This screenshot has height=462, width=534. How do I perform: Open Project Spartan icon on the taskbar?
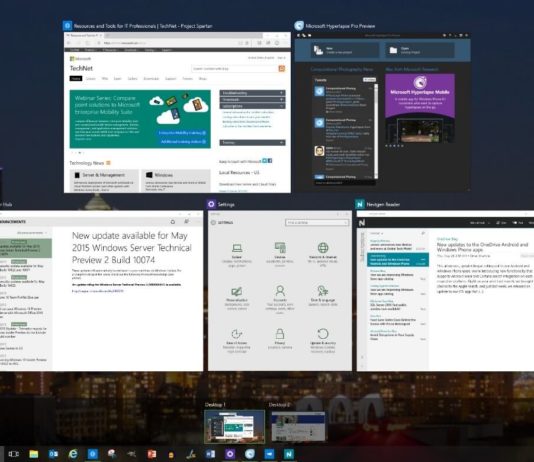(93, 454)
